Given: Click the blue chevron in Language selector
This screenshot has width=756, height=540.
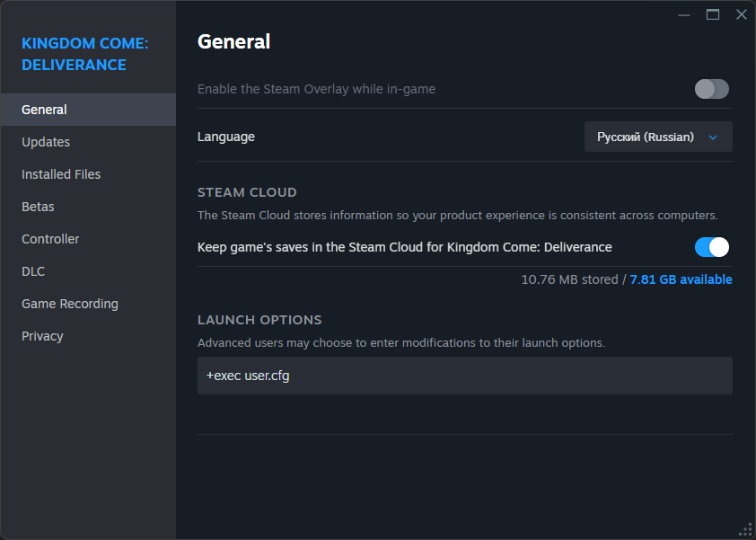Looking at the screenshot, I should point(713,137).
